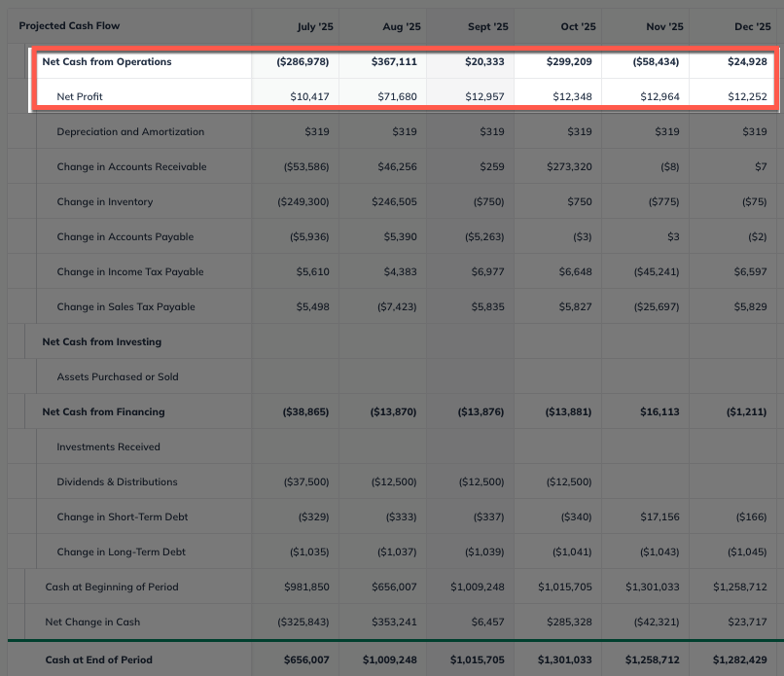784x676 pixels.
Task: Click the $12,957 September net profit cell
Action: (484, 96)
